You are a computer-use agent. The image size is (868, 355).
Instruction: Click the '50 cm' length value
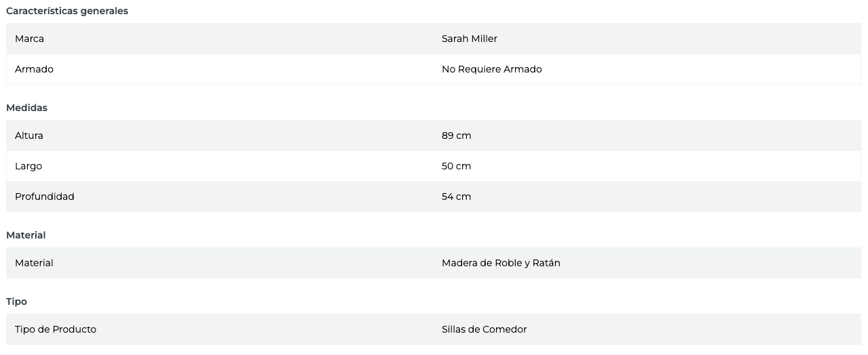pos(456,166)
